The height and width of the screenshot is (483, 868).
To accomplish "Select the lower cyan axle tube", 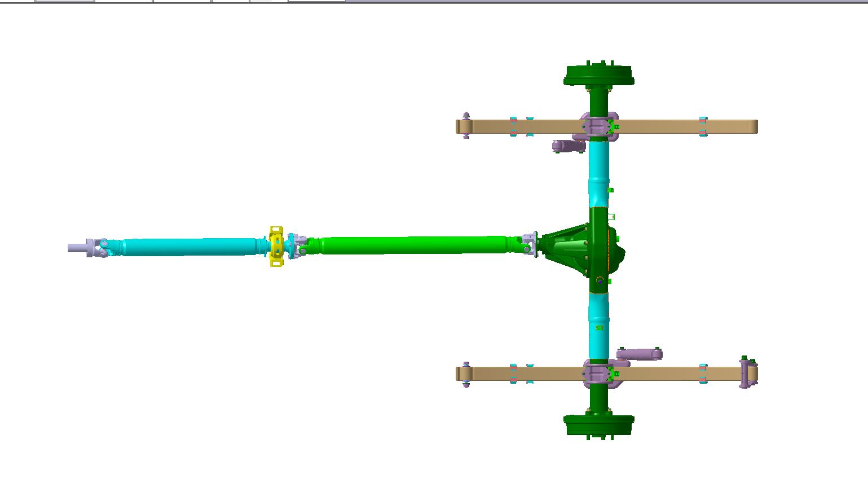I will (599, 326).
